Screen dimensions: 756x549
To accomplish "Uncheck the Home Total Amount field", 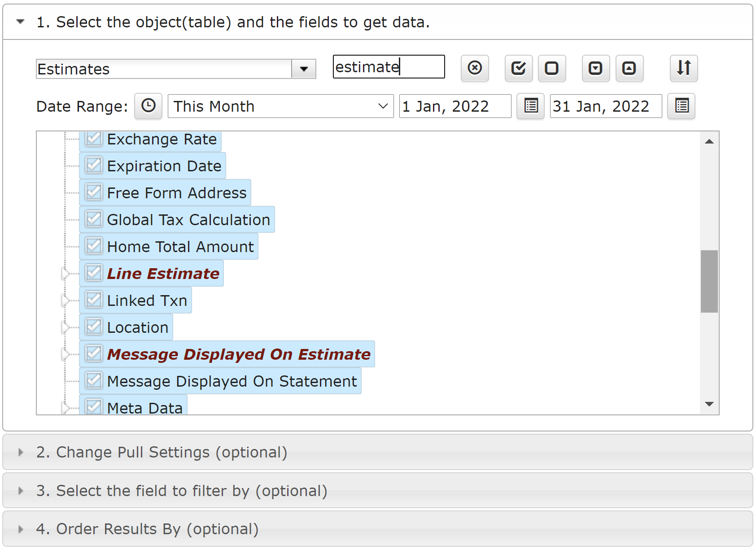I will coord(94,246).
